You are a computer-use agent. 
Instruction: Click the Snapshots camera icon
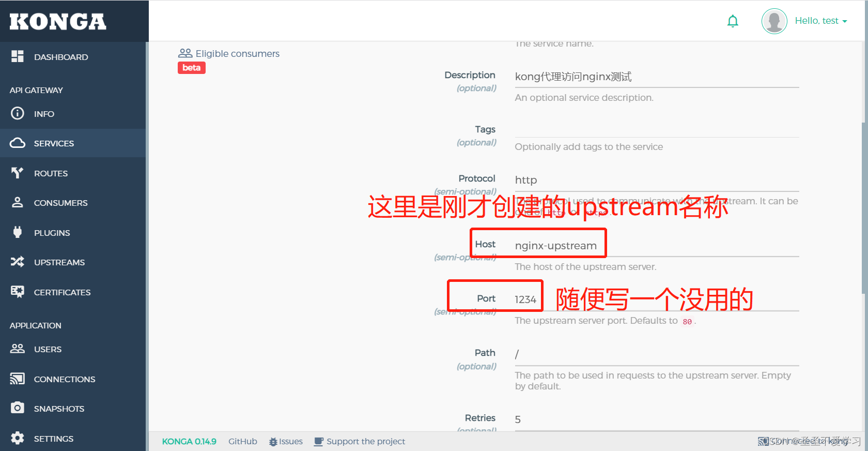pos(18,408)
